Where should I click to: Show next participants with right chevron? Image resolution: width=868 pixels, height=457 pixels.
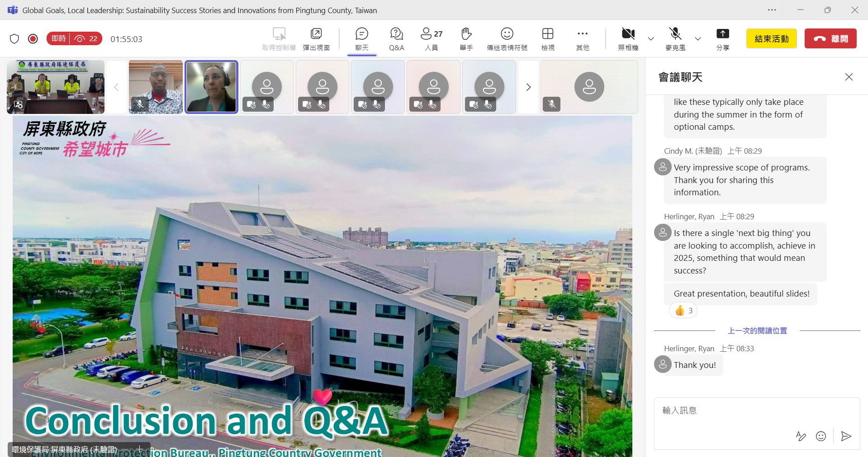528,87
